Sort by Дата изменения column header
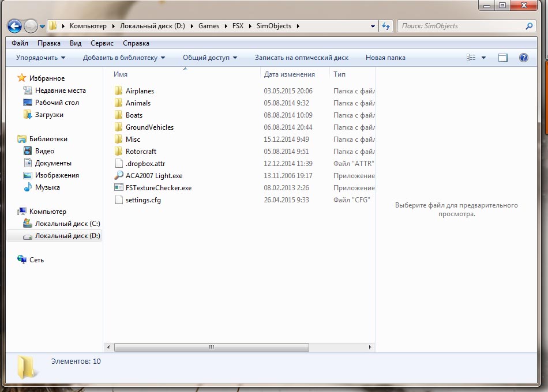 pos(289,74)
